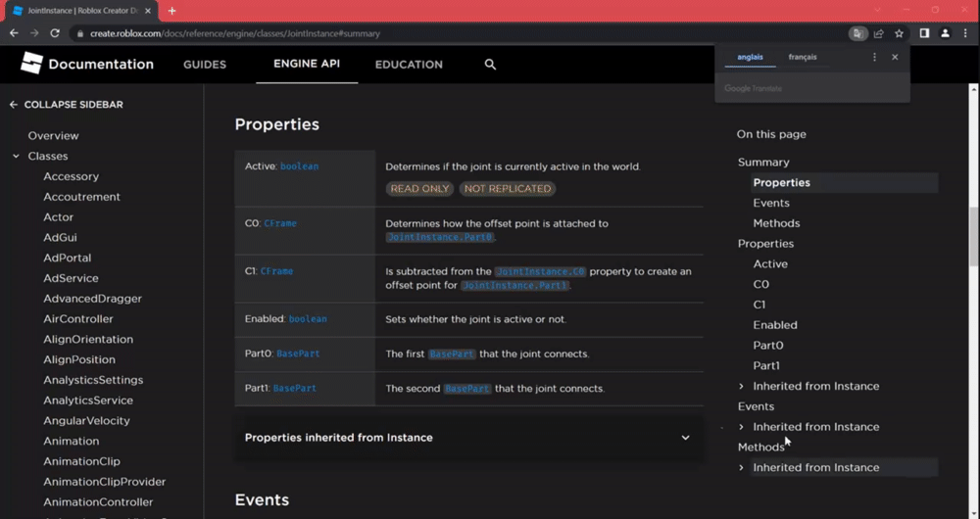The image size is (980, 519).
Task: Open the Accoutrement class page
Action: click(x=82, y=197)
